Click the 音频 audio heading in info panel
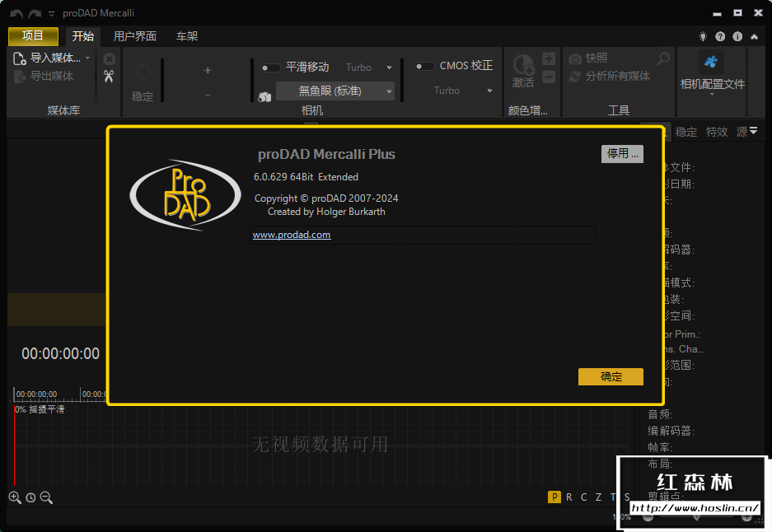772x532 pixels. tap(660, 414)
